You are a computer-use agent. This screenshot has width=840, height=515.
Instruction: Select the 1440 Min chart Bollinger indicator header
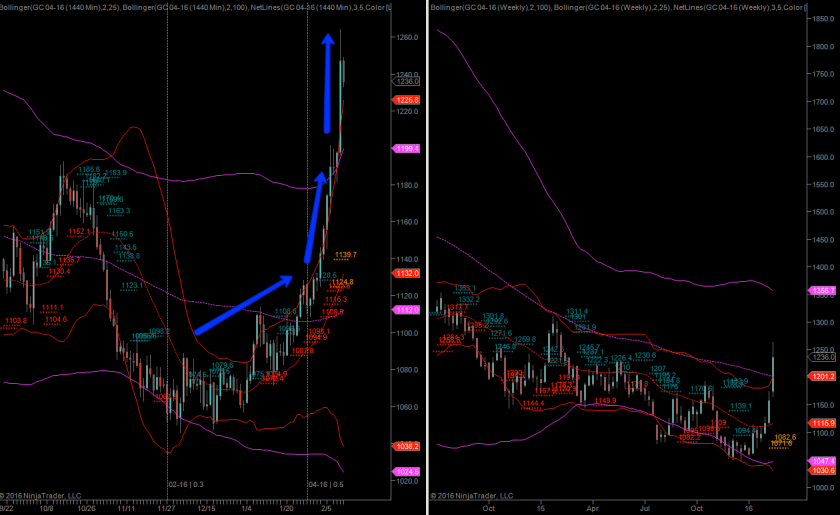(196, 8)
